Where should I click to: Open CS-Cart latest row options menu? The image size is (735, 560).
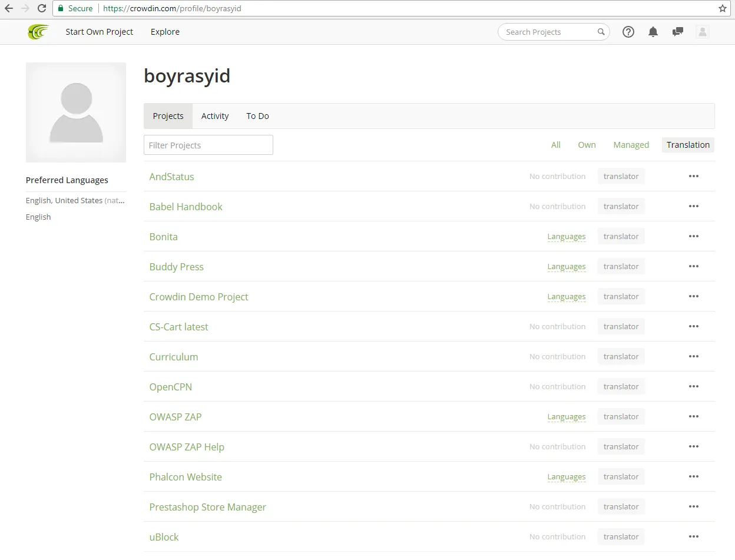point(693,326)
